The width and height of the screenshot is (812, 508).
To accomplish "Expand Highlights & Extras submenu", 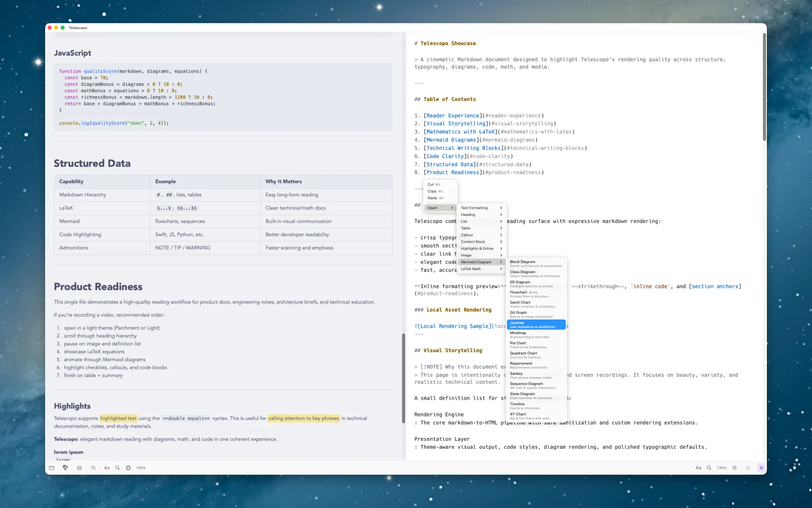I will point(481,248).
